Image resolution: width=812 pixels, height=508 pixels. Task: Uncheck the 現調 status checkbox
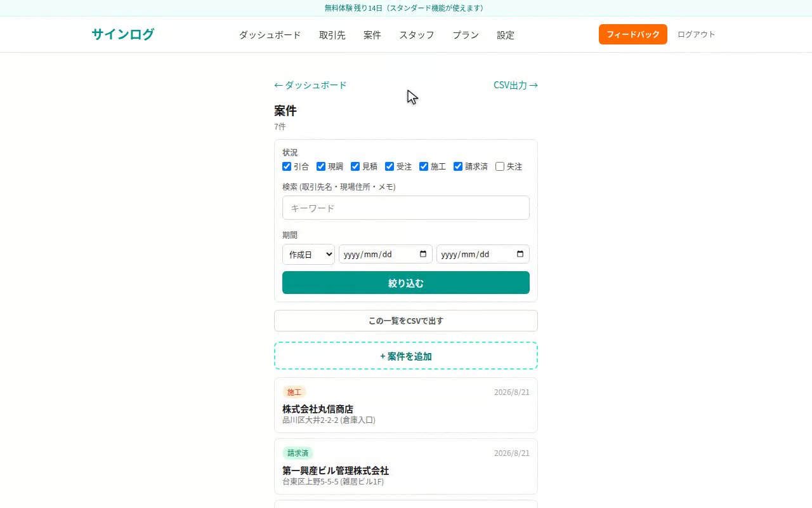(x=321, y=166)
